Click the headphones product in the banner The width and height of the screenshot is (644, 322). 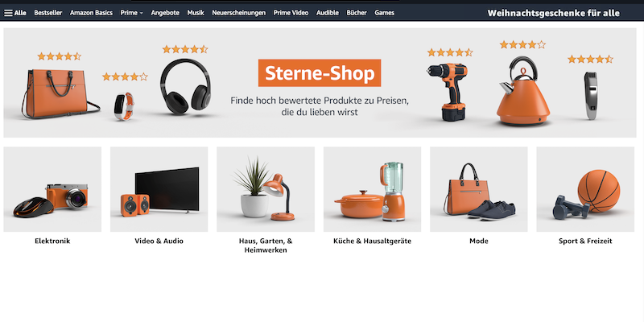(186, 86)
